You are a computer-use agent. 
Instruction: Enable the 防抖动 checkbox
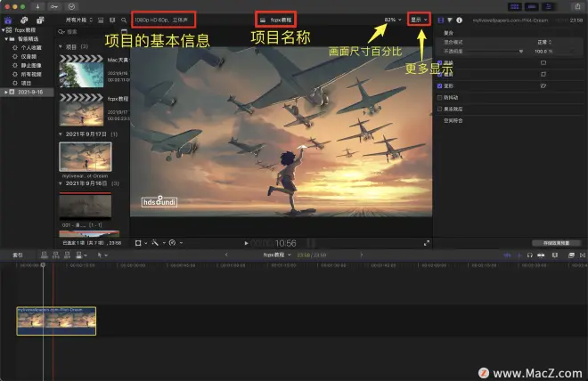439,97
